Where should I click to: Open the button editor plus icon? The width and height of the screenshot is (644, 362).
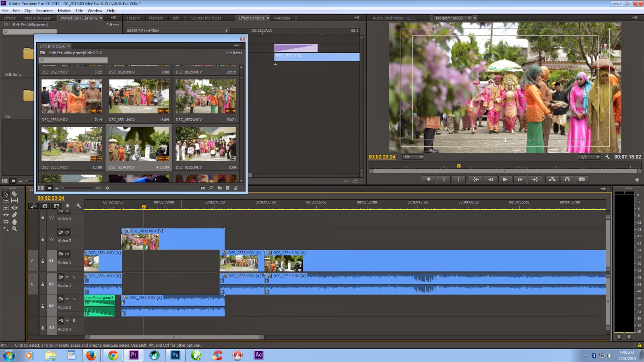click(637, 180)
